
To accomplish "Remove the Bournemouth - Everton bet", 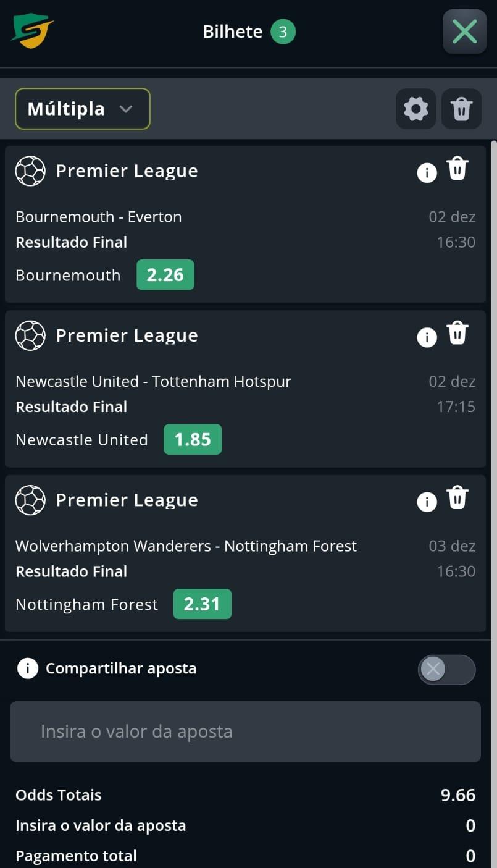I will pyautogui.click(x=457, y=169).
